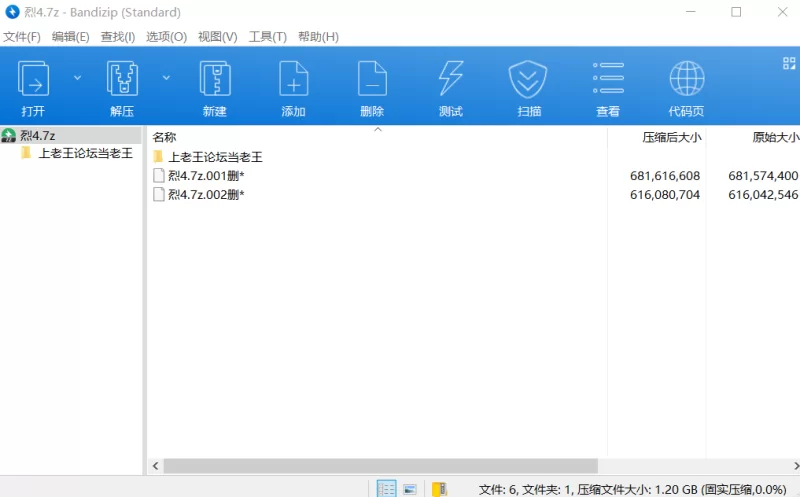Click the New archive (新建) icon
800x497 pixels.
[215, 78]
